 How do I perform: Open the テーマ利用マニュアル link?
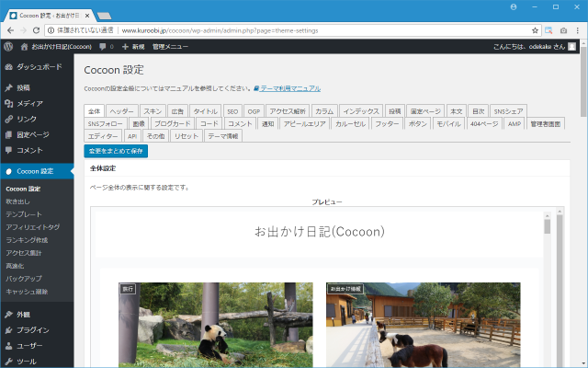(x=287, y=88)
